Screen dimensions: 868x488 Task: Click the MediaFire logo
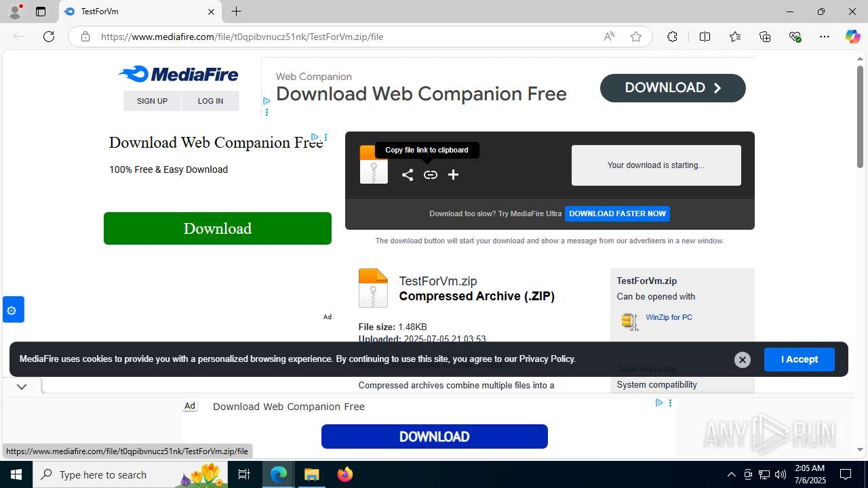pyautogui.click(x=178, y=74)
